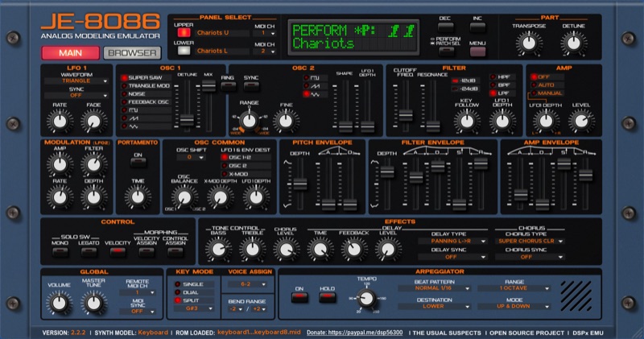Viewport: 644px width, 339px height.
Task: Toggle the Velocity button
Action: click(x=118, y=252)
